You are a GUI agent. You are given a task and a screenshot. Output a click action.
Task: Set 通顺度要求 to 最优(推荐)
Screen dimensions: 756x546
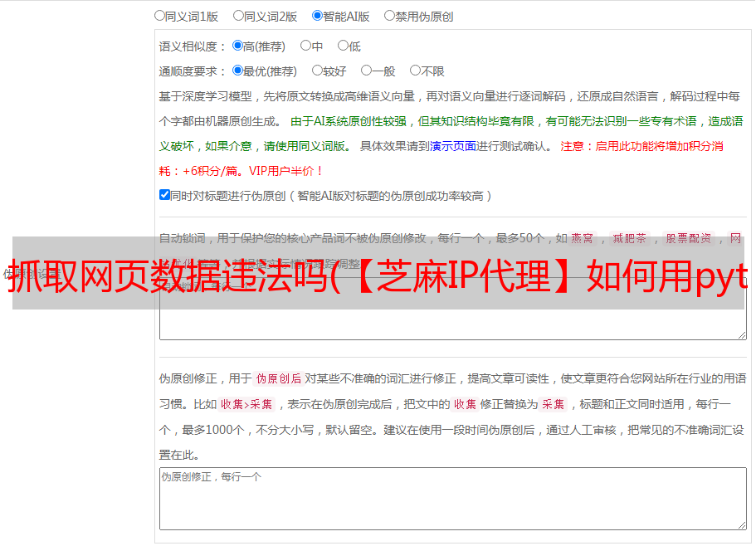pos(237,71)
